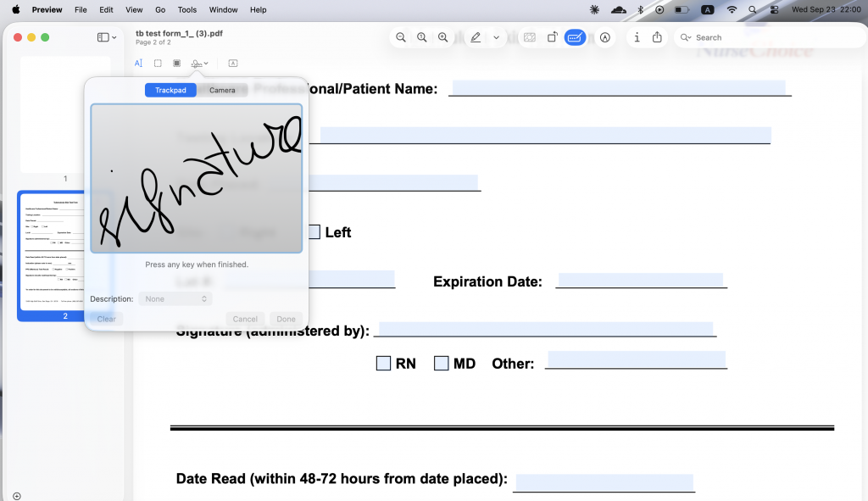The width and height of the screenshot is (868, 501).
Task: Click the Date Read input field
Action: point(604,482)
